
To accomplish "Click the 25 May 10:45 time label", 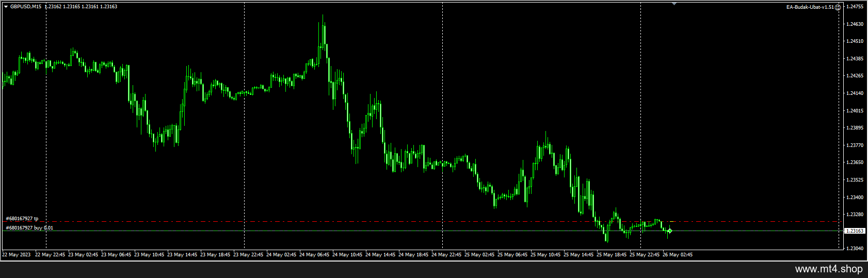I will click(545, 255).
